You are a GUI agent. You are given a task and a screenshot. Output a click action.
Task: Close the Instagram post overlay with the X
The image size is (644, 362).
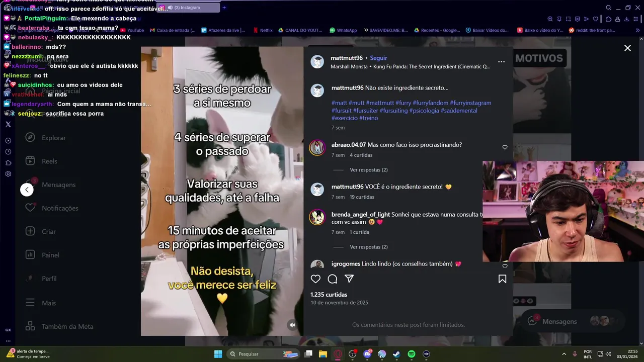point(627,48)
